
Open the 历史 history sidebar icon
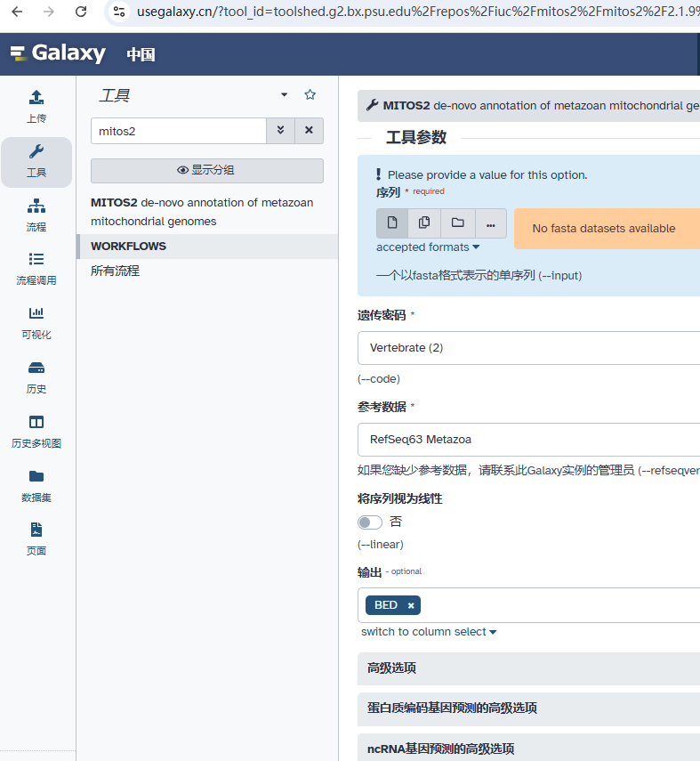(36, 377)
